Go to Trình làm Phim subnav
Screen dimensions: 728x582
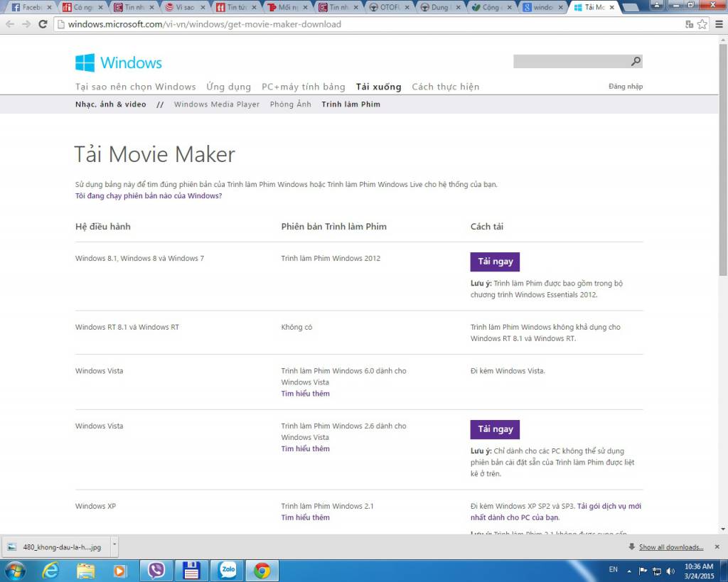coord(351,104)
